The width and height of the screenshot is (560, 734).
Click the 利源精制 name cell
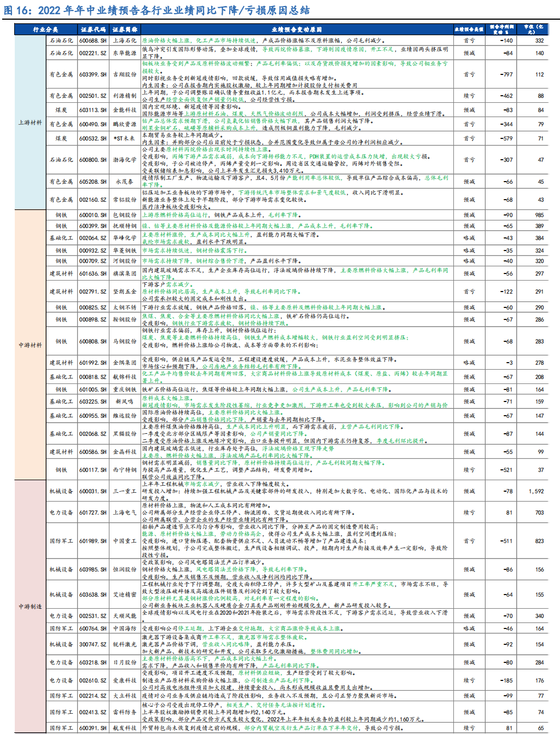click(125, 96)
